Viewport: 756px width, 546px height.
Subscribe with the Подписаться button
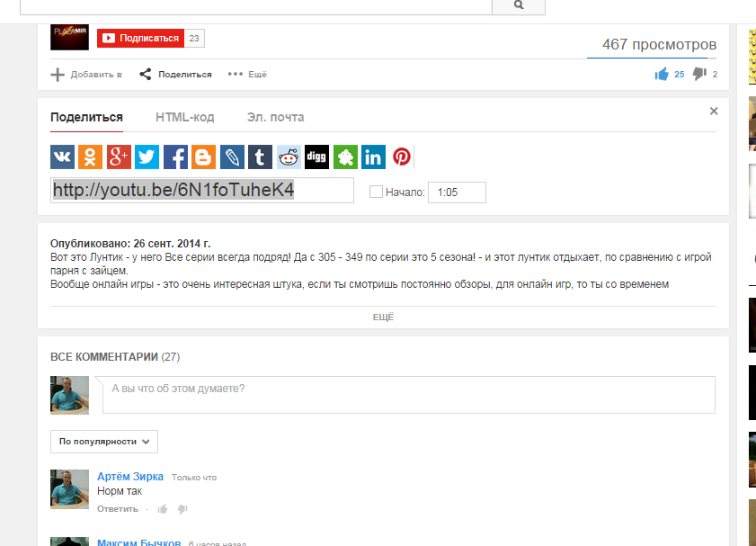(140, 38)
